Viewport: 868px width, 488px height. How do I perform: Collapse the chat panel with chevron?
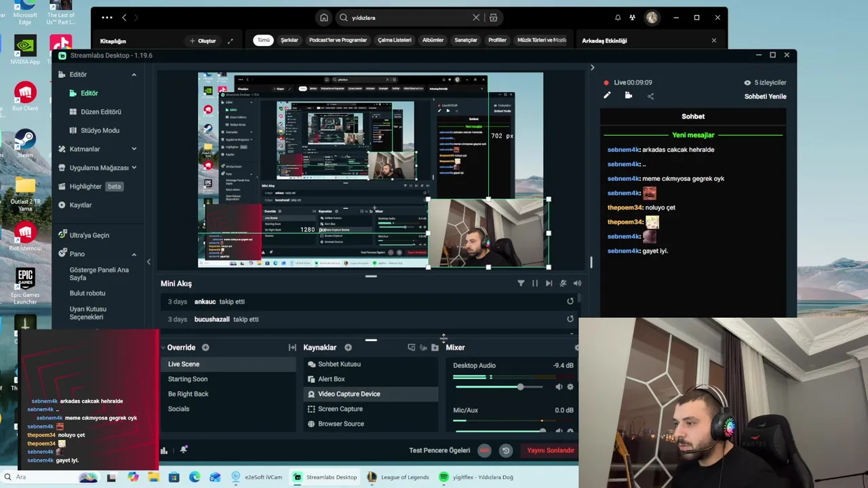pos(592,68)
